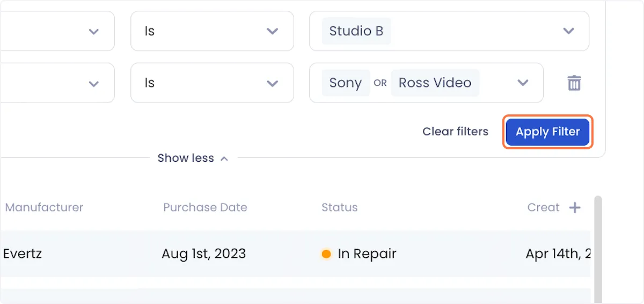644x304 pixels.
Task: Sort by Manufacturer column header
Action: pyautogui.click(x=44, y=207)
